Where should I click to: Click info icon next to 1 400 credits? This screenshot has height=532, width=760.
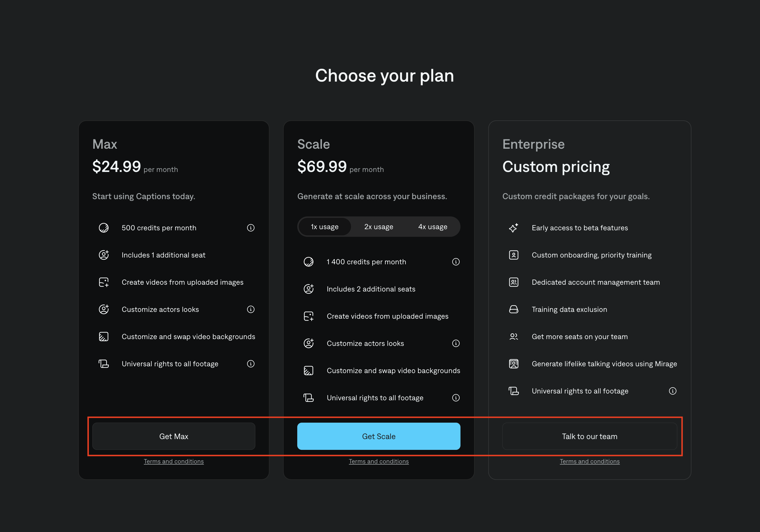click(456, 262)
